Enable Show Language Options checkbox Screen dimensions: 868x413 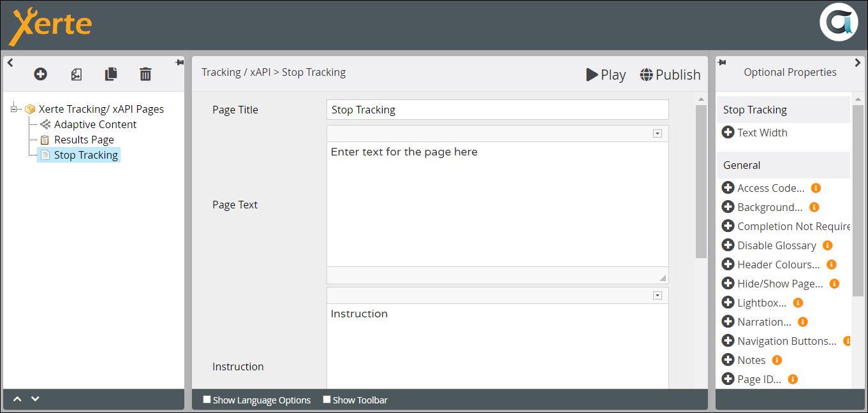(207, 400)
